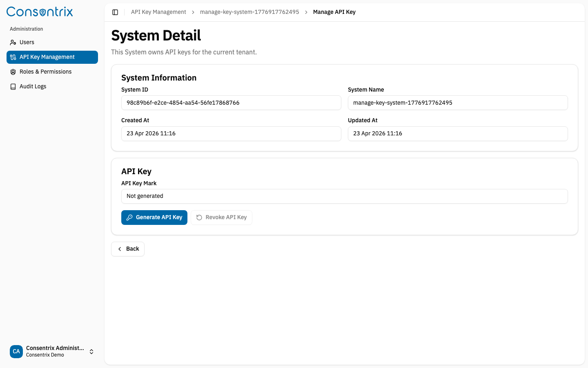Open Users in the sidebar
The width and height of the screenshot is (588, 368).
(52, 43)
